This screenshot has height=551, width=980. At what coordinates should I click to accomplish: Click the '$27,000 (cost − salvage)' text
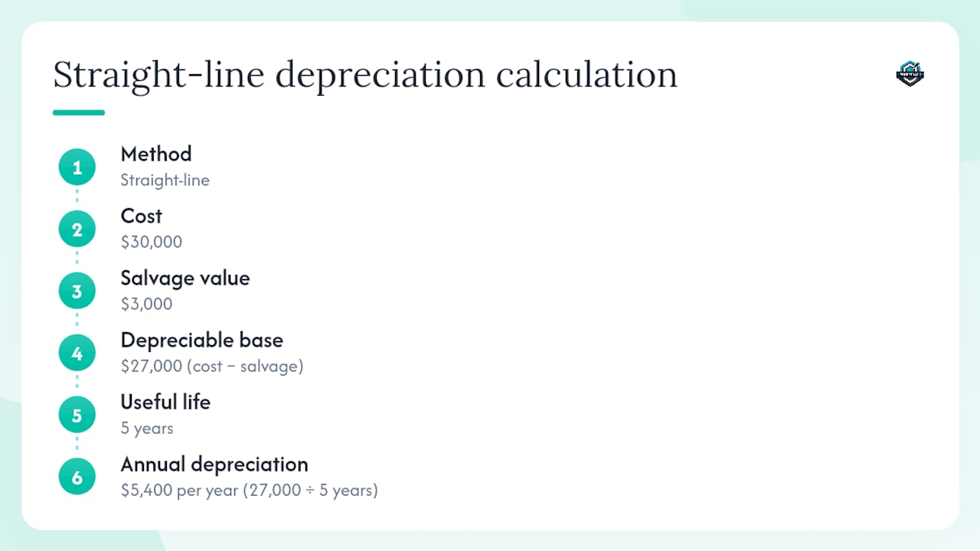[212, 367]
